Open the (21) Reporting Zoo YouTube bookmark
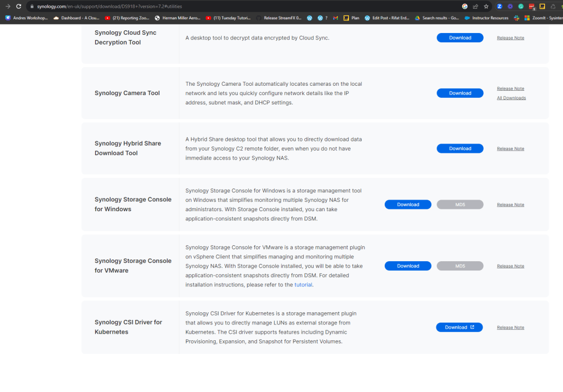563x392 pixels. click(127, 18)
